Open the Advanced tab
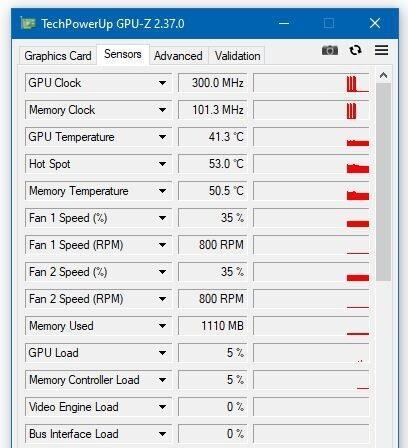The height and width of the screenshot is (448, 408). pyautogui.click(x=178, y=56)
